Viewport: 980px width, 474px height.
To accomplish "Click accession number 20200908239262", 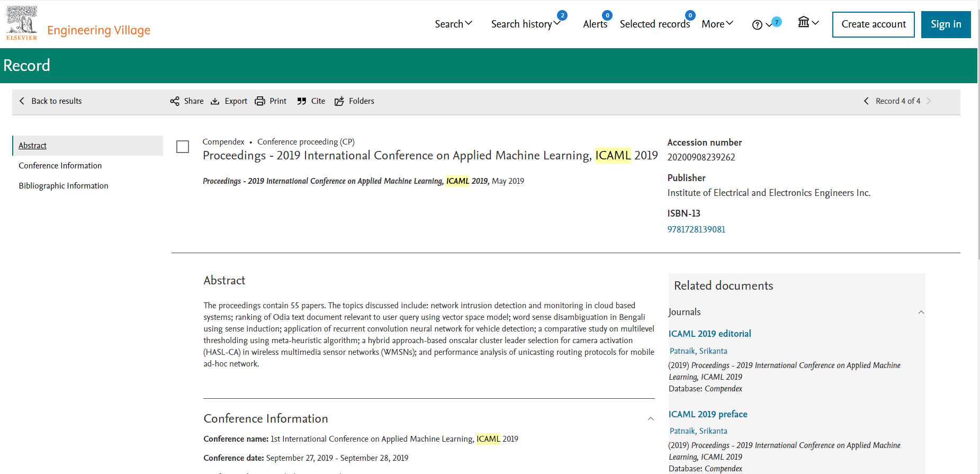I will (701, 157).
